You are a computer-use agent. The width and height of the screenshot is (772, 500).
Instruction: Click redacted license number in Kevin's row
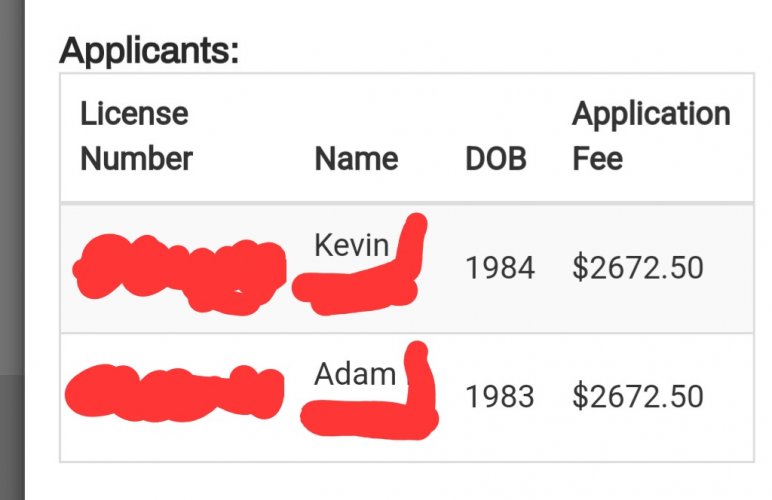[x=180, y=273]
